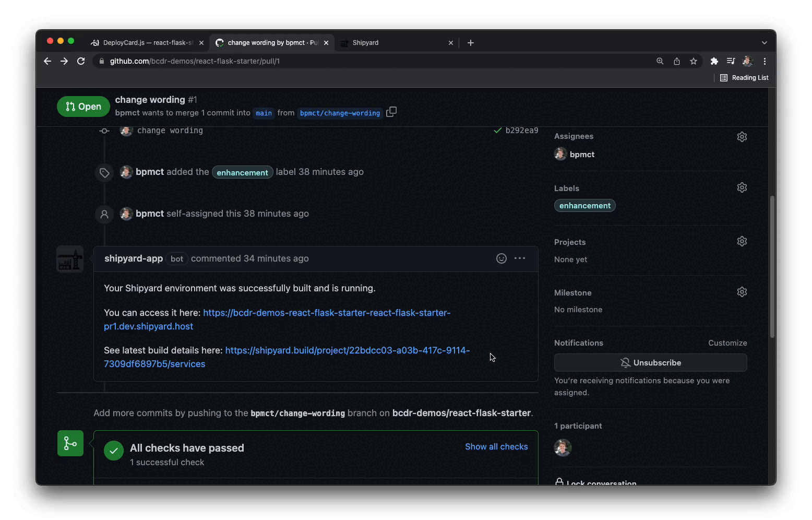The width and height of the screenshot is (812, 520).
Task: Open the shipyard.build project build details link
Action: (287, 357)
